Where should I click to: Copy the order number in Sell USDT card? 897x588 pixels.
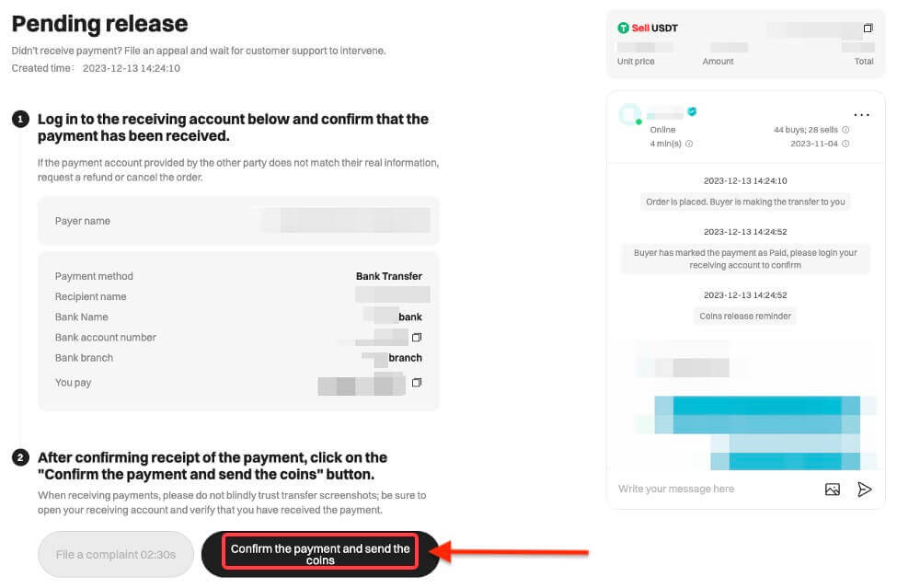pyautogui.click(x=868, y=29)
